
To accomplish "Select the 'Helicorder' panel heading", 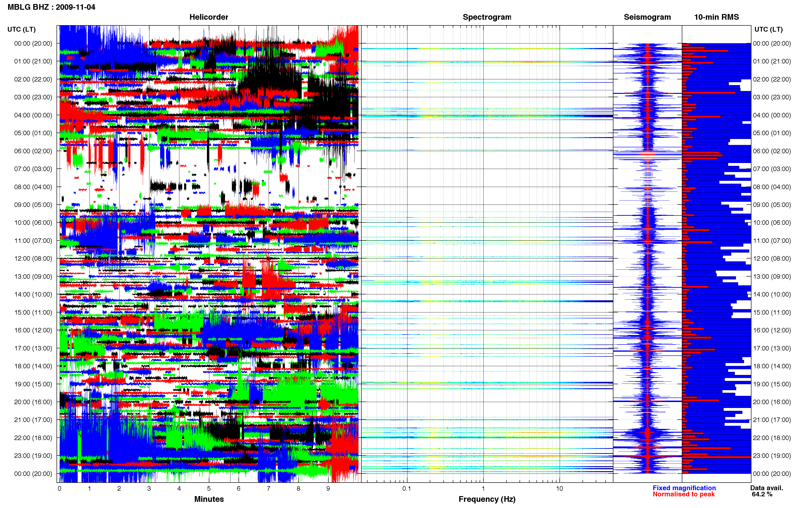I will pos(209,17).
